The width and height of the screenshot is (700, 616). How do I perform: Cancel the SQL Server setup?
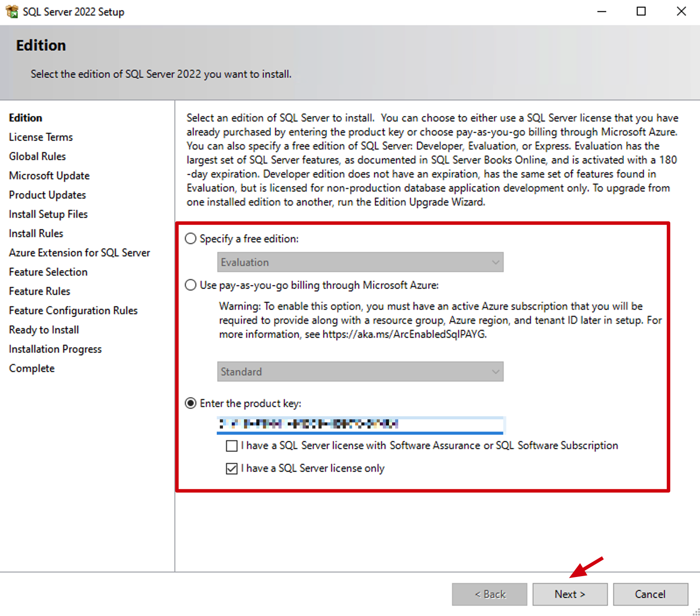(x=651, y=594)
